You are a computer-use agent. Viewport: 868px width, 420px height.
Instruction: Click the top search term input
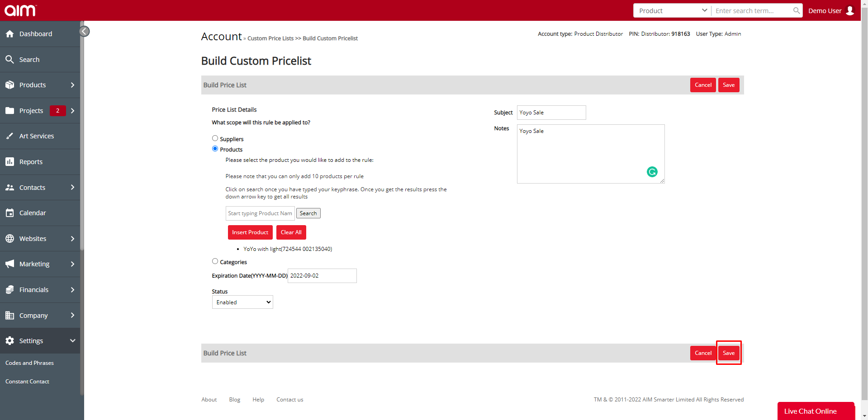pyautogui.click(x=753, y=10)
